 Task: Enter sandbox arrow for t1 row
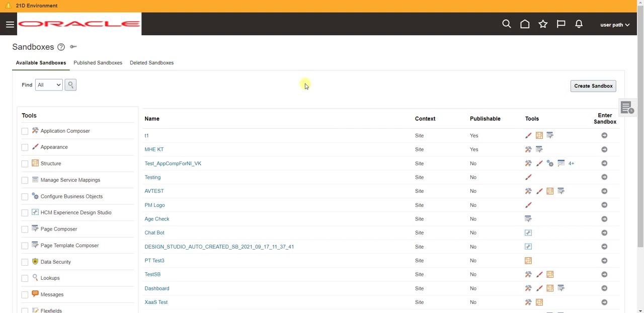coord(604,135)
